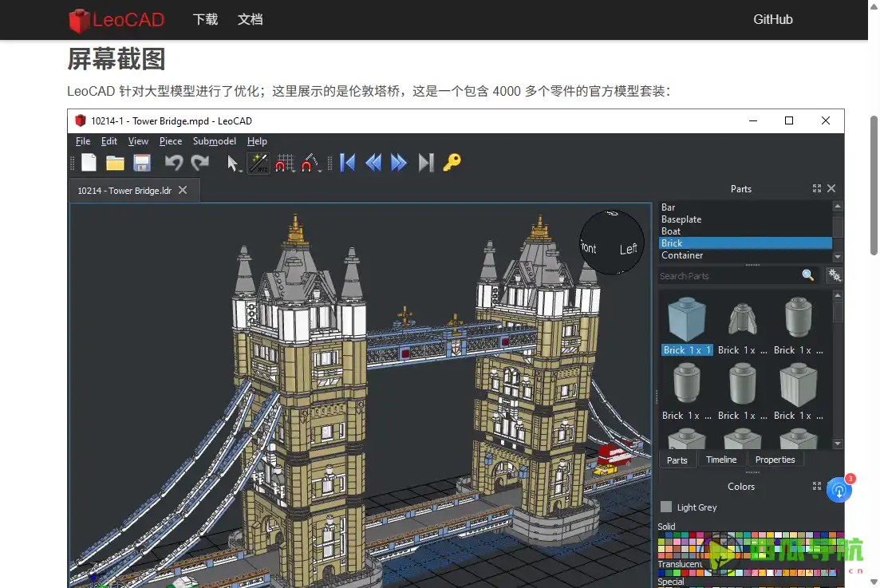Select the Boat parts category
The image size is (880, 588).
[x=744, y=231]
